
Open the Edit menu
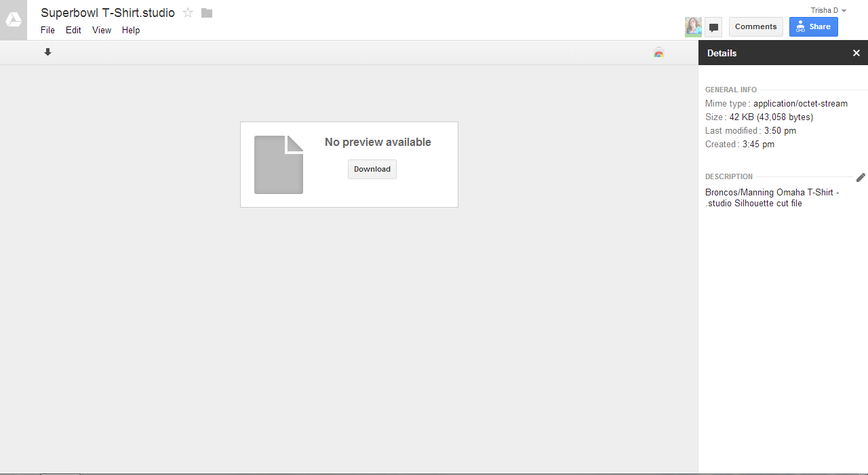pos(73,30)
